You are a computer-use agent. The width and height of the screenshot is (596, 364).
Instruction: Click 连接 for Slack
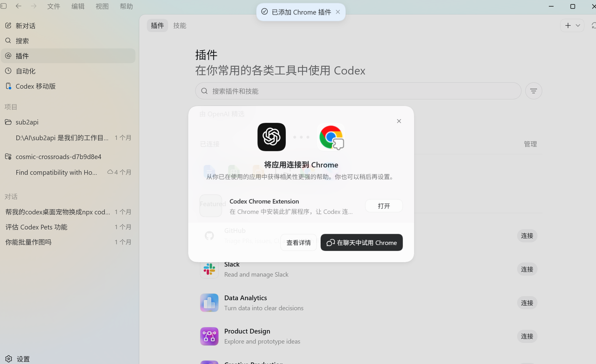pyautogui.click(x=527, y=269)
